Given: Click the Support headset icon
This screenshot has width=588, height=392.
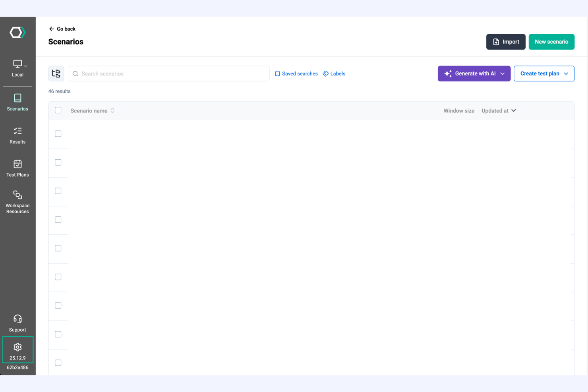Looking at the screenshot, I should click(17, 319).
